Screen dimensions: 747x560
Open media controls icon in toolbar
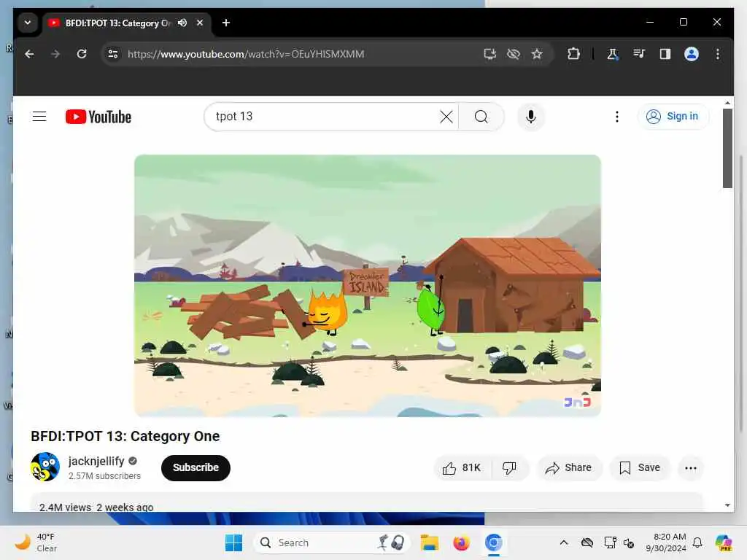639,54
